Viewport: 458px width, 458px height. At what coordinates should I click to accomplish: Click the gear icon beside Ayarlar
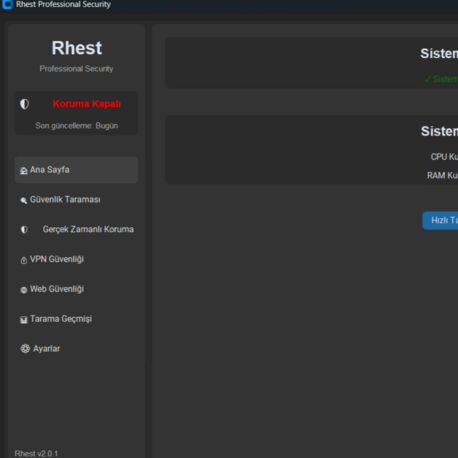pyautogui.click(x=25, y=349)
